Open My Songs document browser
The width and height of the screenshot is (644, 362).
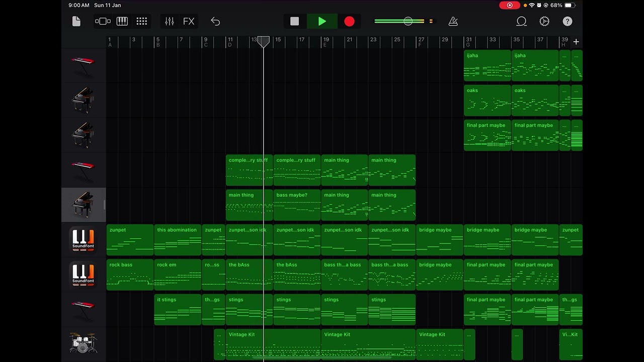point(76,21)
